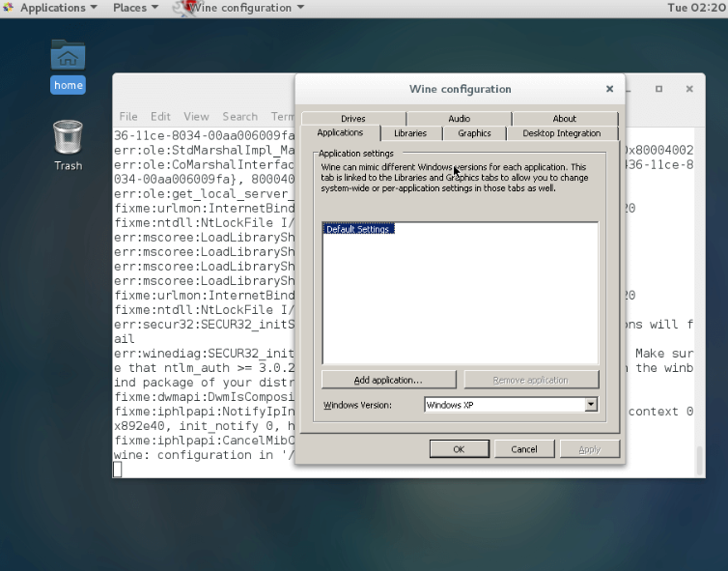Maximize the terminal window
728x571 pixels.
[x=658, y=89]
